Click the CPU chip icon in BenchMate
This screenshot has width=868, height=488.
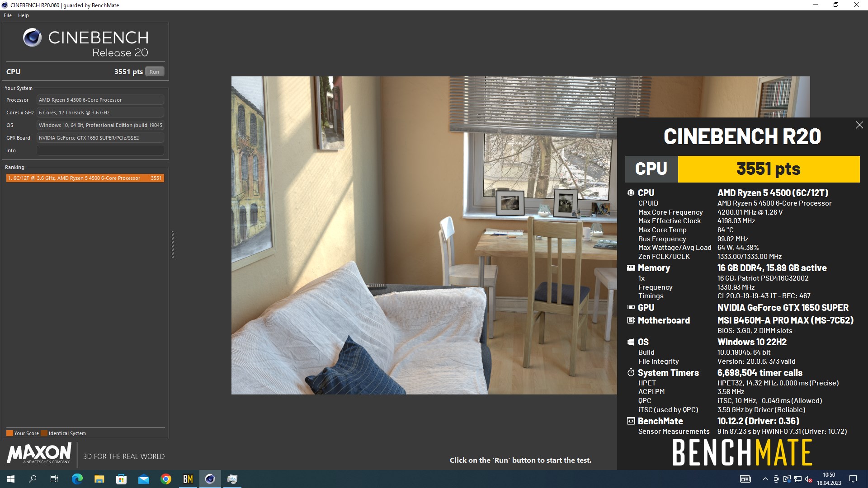[x=631, y=193]
